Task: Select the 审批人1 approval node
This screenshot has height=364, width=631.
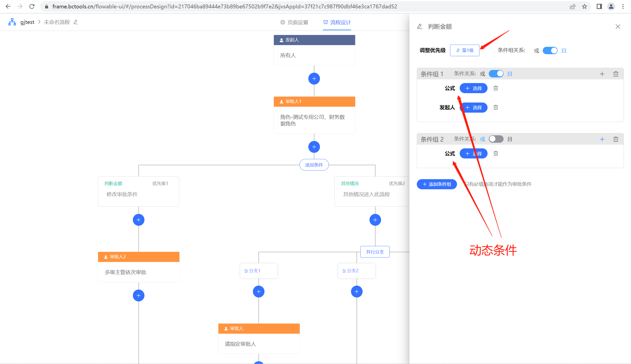Action: (x=314, y=115)
